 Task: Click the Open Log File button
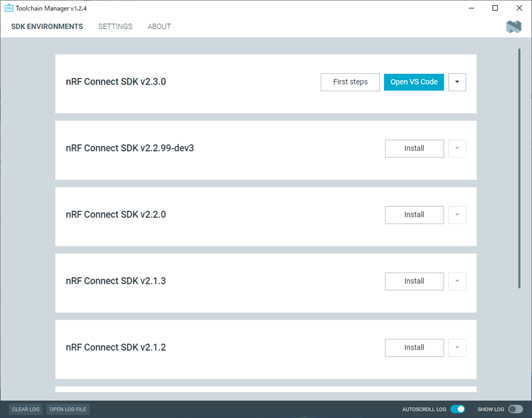click(68, 409)
